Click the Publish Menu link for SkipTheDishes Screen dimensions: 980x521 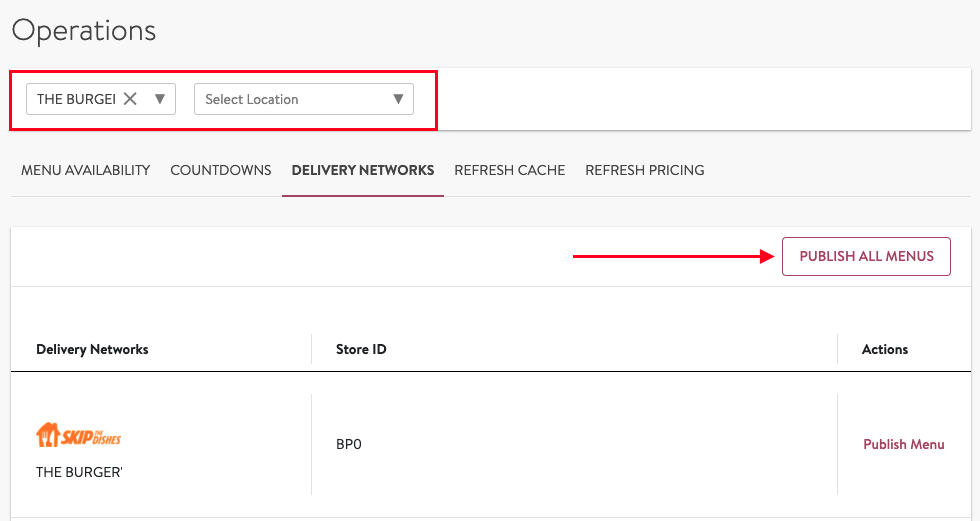[x=903, y=444]
